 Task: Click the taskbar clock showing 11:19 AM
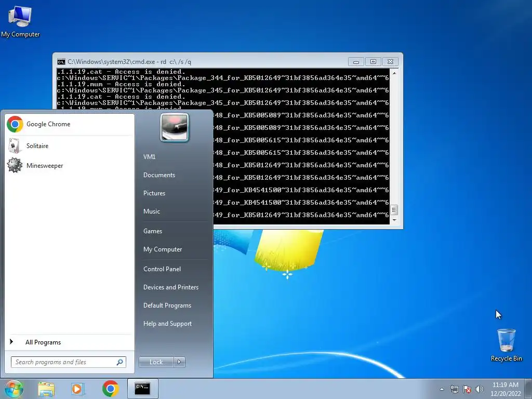click(x=505, y=389)
